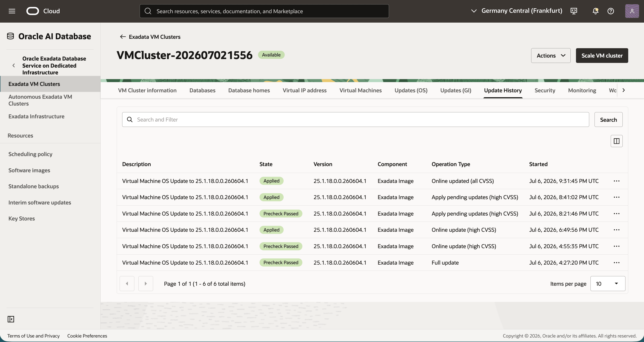Switch to VM Cluster information tab
Image resolution: width=644 pixels, height=342 pixels.
(147, 90)
